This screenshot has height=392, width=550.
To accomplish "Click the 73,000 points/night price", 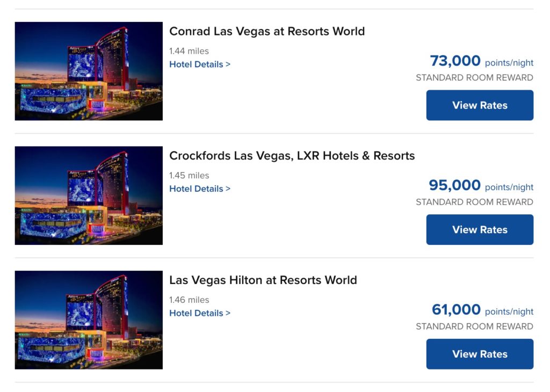I will coord(454,61).
